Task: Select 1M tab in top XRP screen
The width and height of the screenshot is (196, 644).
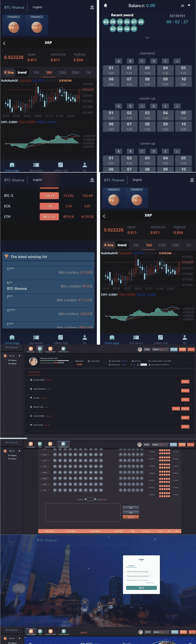Action: pyautogui.click(x=36, y=73)
